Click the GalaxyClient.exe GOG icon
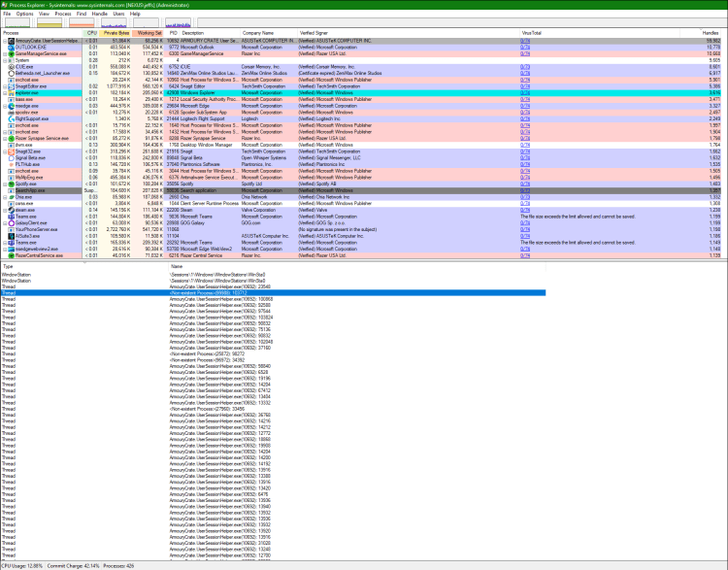Image resolution: width=728 pixels, height=570 pixels. tap(11, 223)
